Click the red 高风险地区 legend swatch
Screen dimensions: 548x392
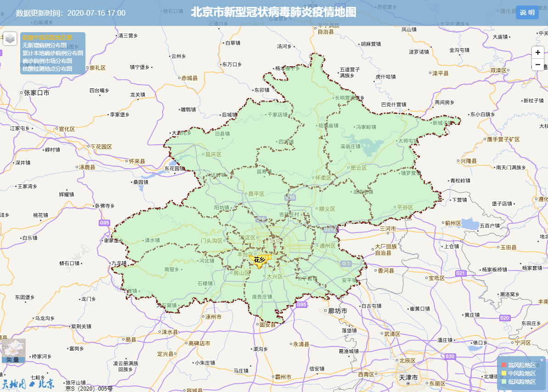point(503,365)
